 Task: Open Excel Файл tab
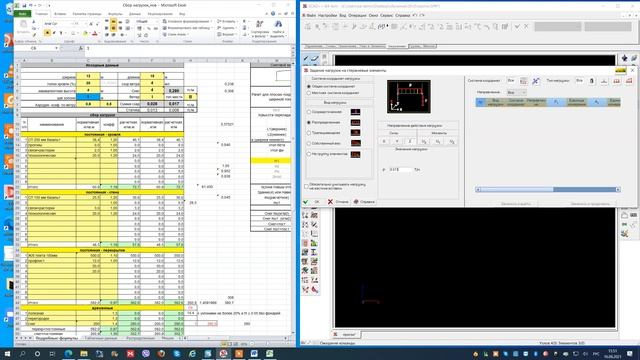click(x=23, y=14)
